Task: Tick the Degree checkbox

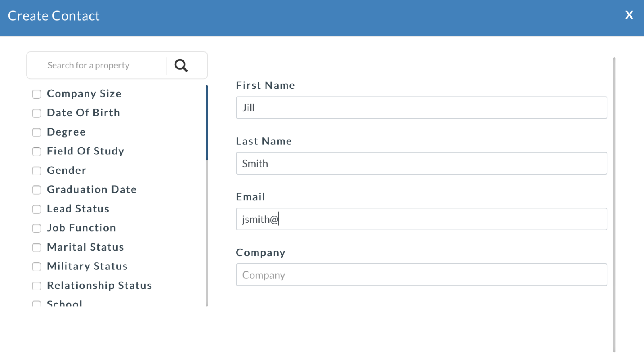Action: pos(37,132)
